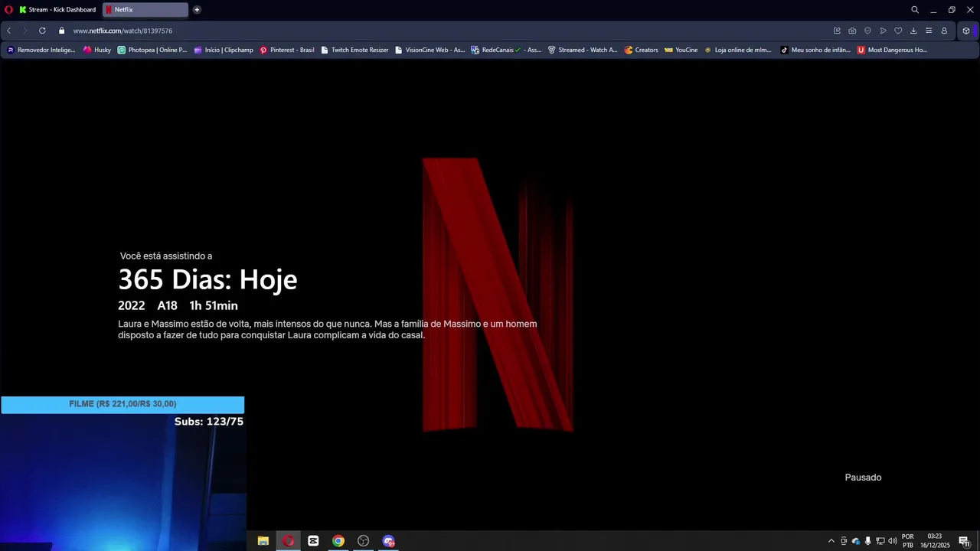Open the network tray icon
The image size is (980, 551).
click(x=880, y=541)
